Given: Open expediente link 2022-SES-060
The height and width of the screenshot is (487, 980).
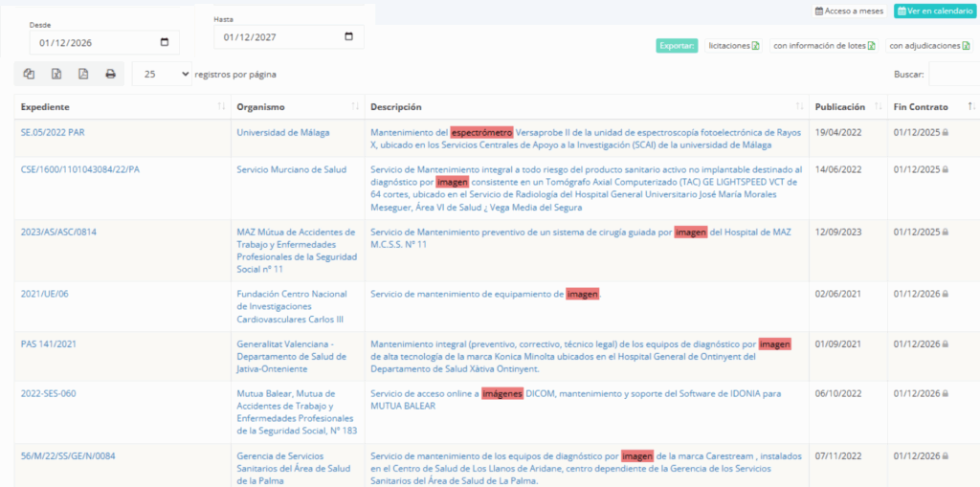Looking at the screenshot, I should tap(48, 393).
